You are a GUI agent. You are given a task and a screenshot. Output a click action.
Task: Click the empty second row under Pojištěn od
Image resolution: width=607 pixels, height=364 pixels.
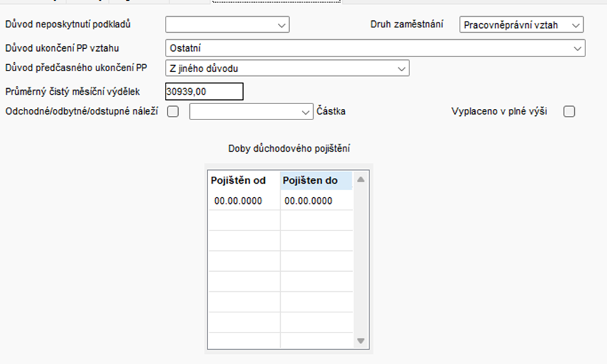[244, 221]
